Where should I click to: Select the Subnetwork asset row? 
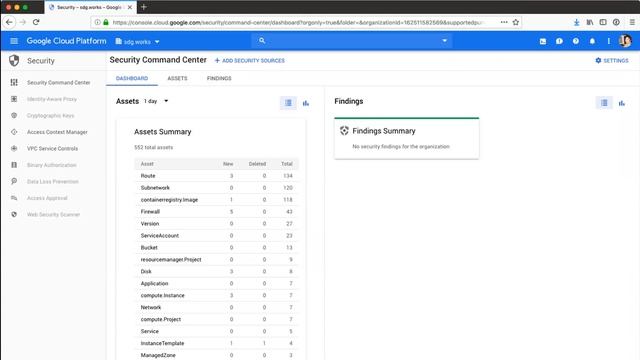tap(216, 188)
